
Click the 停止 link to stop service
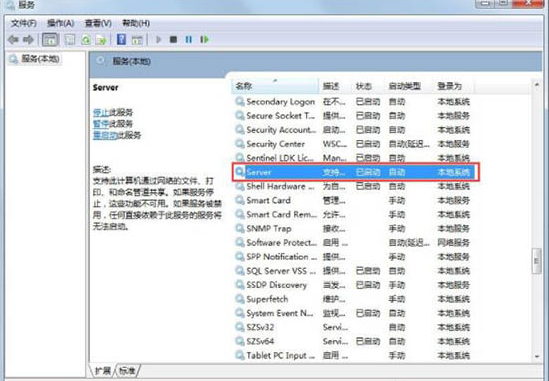tap(101, 112)
